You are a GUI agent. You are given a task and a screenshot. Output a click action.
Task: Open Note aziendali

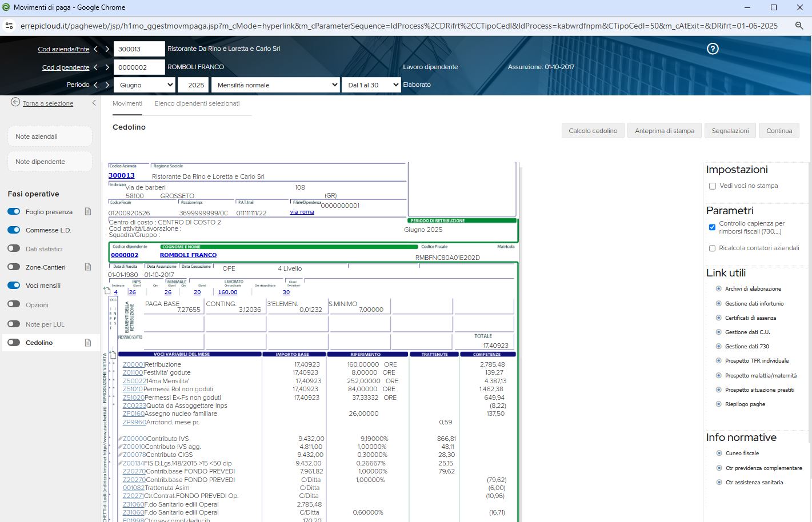pyautogui.click(x=50, y=136)
